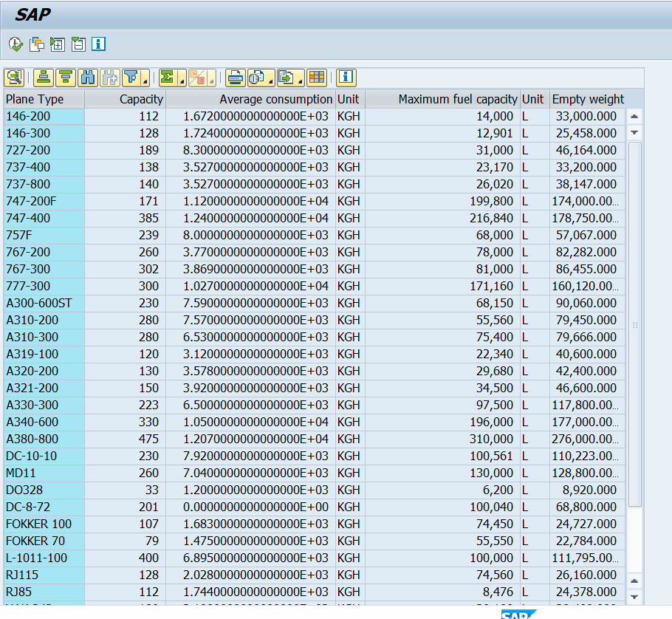The image size is (672, 619).
Task: Click the bottom-most scroll-down arrow
Action: pos(635,597)
